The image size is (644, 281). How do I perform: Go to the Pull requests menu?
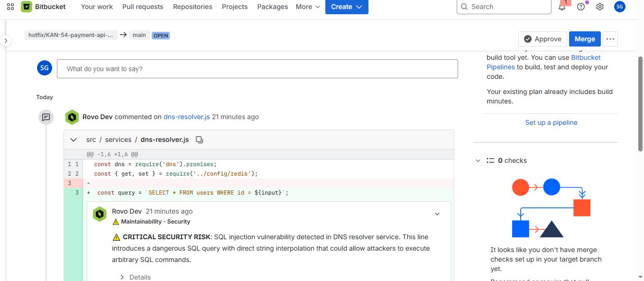[143, 7]
